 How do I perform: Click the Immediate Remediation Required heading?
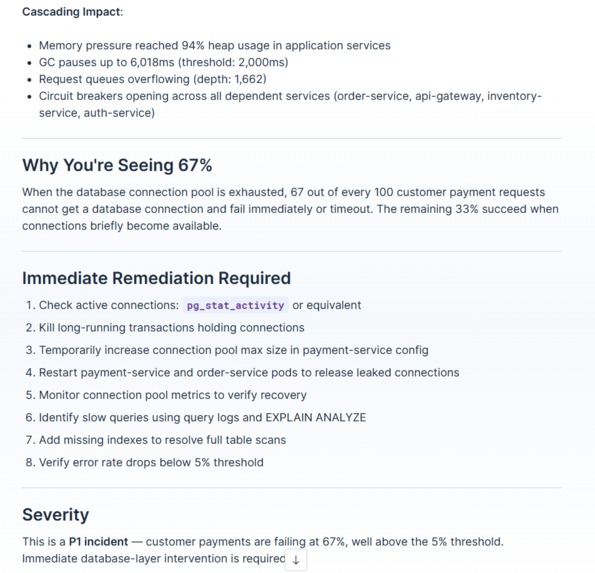[x=156, y=278]
